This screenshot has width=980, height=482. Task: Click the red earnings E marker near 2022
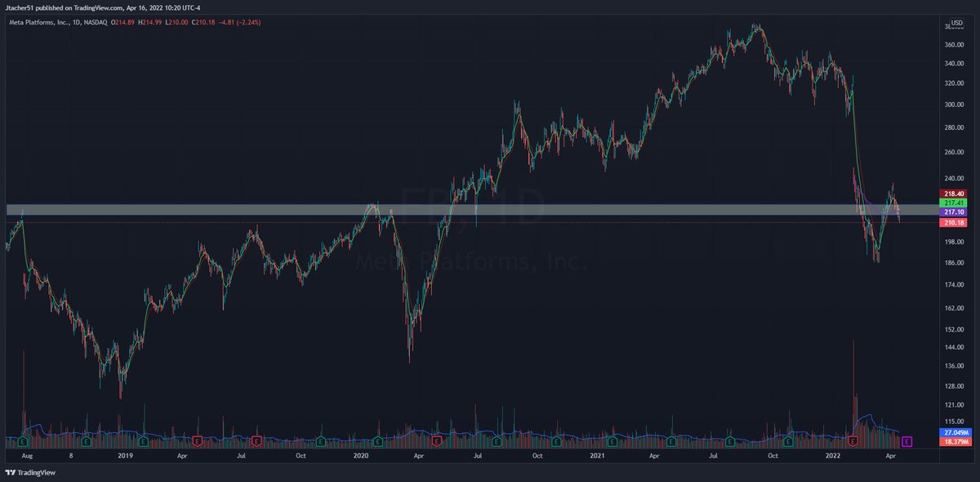[853, 441]
